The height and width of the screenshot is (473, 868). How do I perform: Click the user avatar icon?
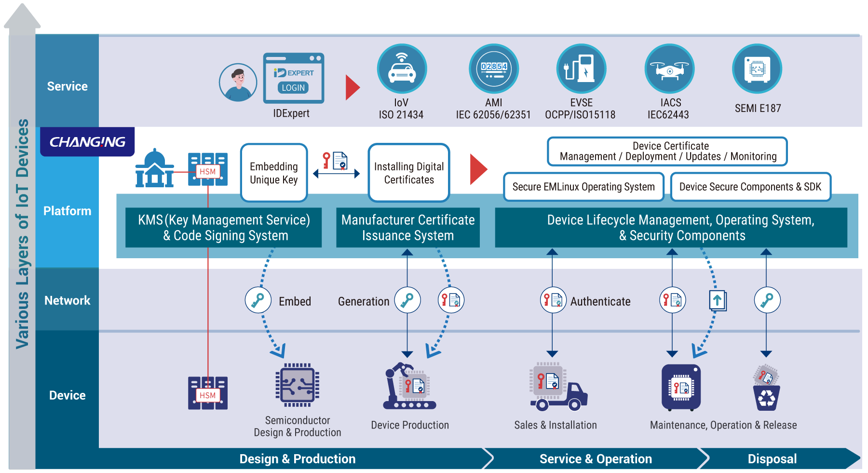pyautogui.click(x=238, y=83)
